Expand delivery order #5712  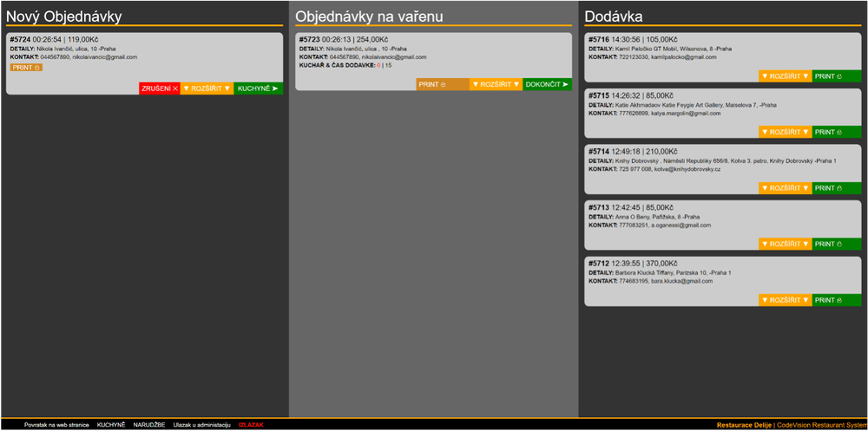coord(785,300)
